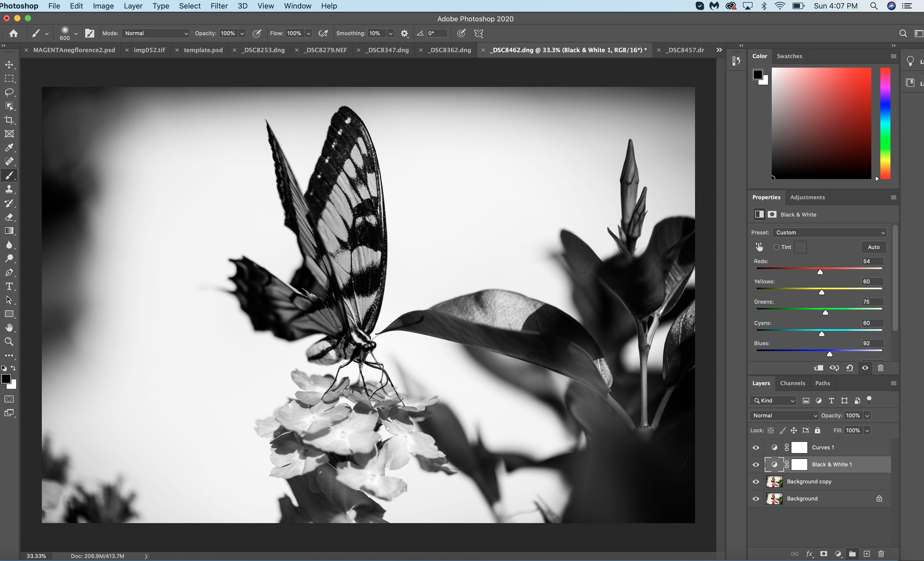The image size is (924, 561).
Task: Hide the Background layer
Action: [x=756, y=499]
